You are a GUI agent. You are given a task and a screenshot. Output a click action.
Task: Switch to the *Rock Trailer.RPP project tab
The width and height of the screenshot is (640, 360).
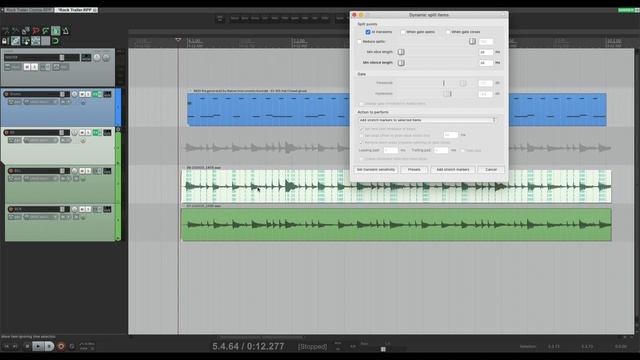click(x=76, y=10)
